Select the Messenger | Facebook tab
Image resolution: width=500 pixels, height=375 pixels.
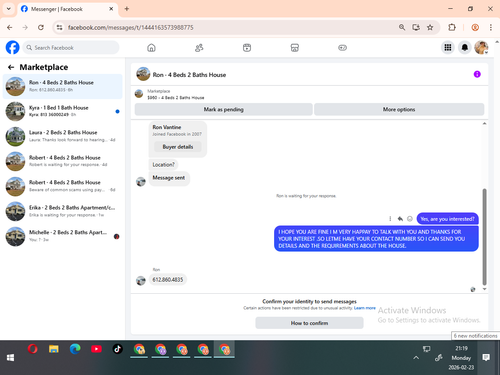click(x=67, y=9)
